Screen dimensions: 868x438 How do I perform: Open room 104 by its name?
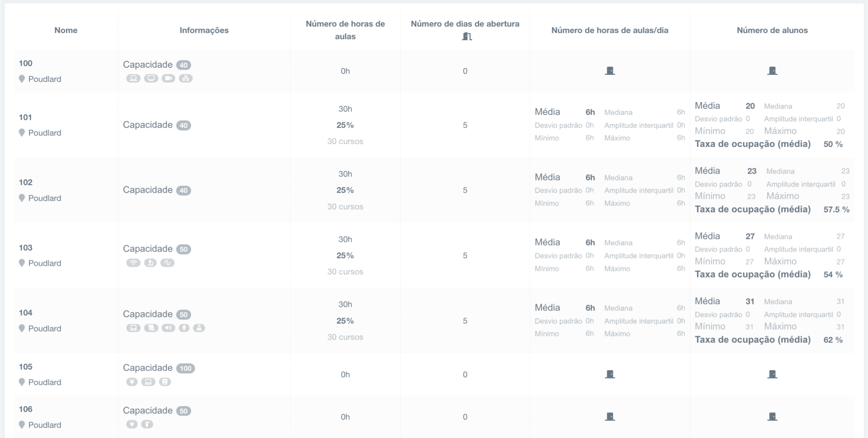tap(25, 312)
